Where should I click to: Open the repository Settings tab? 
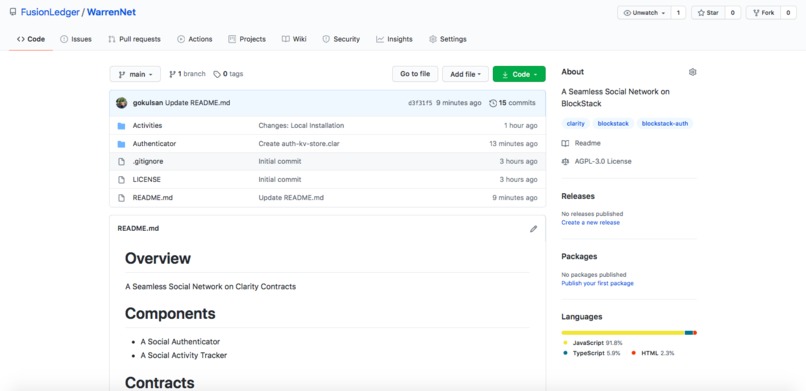point(448,39)
